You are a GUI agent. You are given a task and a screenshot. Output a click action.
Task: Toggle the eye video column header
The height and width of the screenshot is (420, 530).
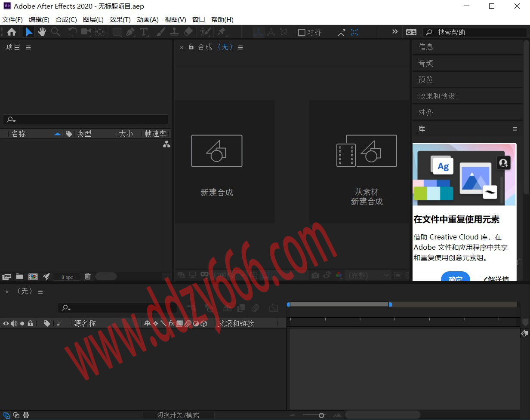pyautogui.click(x=6, y=323)
